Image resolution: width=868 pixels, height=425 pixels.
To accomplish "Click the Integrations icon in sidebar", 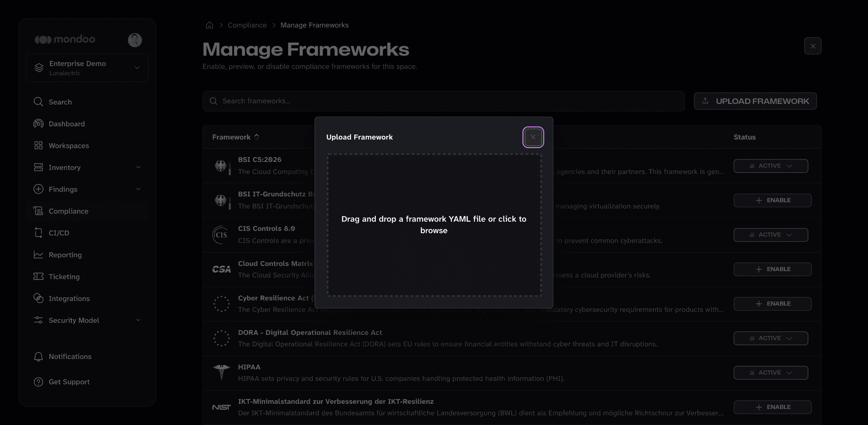I will [x=38, y=298].
